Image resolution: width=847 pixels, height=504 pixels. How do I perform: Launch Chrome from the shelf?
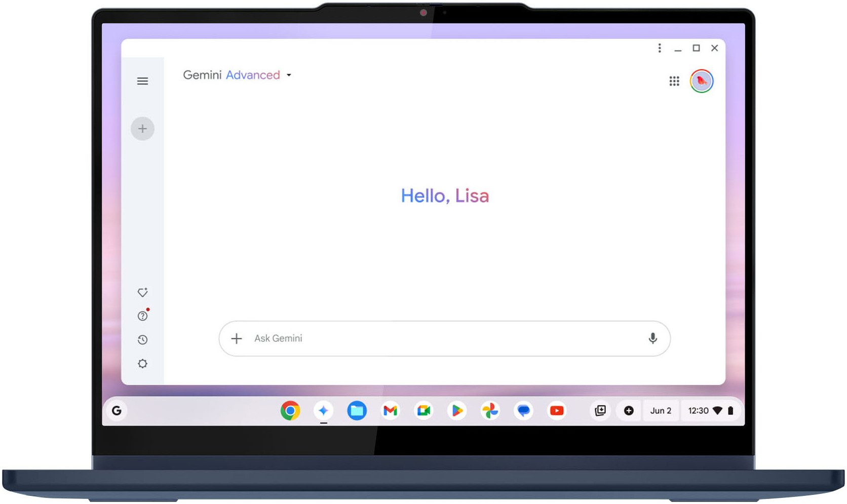pos(290,411)
